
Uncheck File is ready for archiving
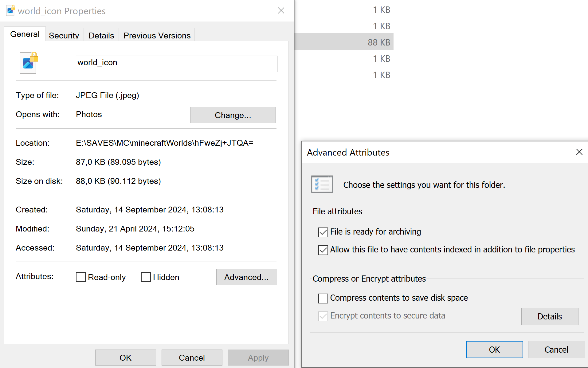(323, 232)
